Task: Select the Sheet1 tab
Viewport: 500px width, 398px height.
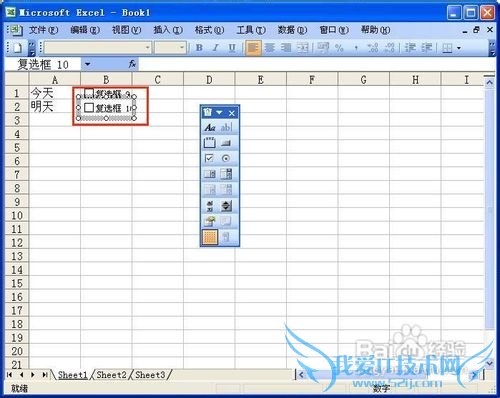Action: pyautogui.click(x=72, y=375)
